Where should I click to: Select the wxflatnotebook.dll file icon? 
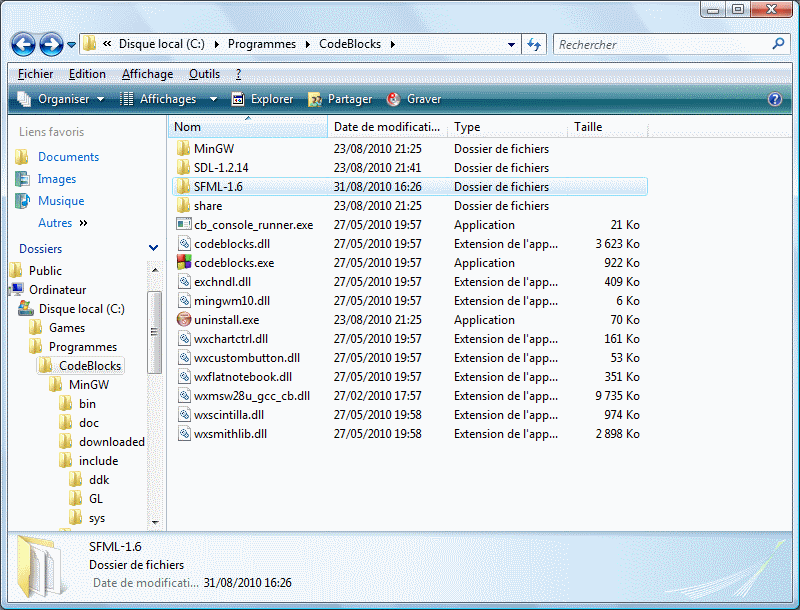[x=184, y=377]
